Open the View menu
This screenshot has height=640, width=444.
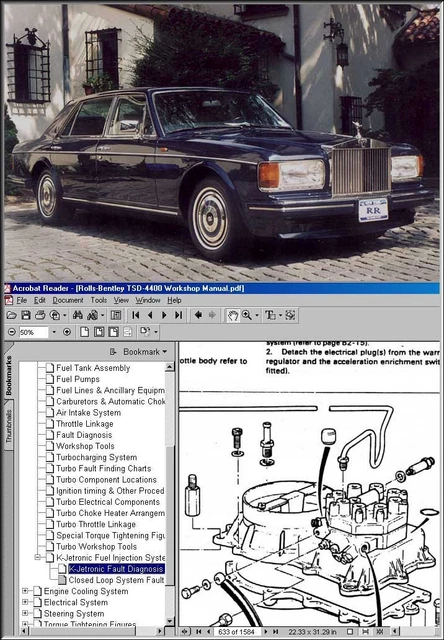click(121, 300)
